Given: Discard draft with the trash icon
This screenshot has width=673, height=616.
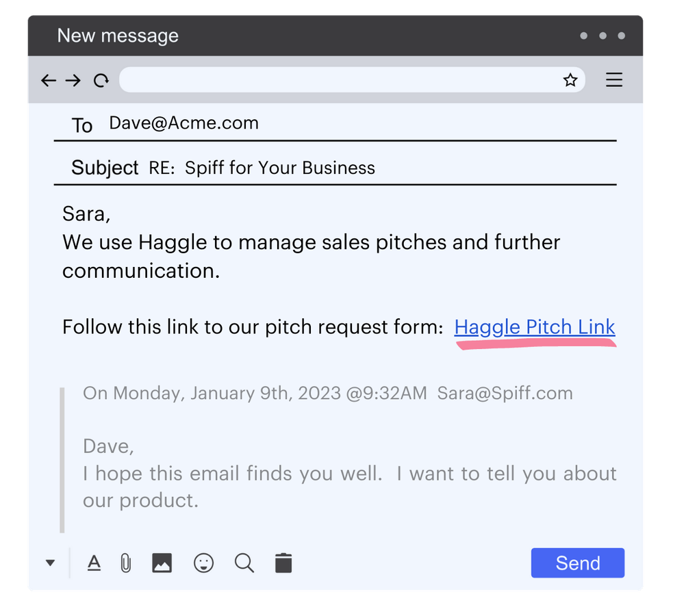Looking at the screenshot, I should 283,563.
